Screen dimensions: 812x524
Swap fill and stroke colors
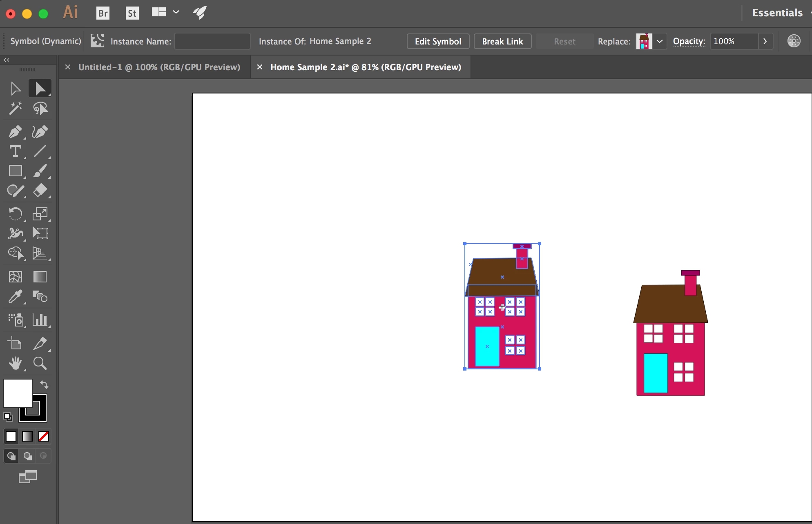click(44, 384)
